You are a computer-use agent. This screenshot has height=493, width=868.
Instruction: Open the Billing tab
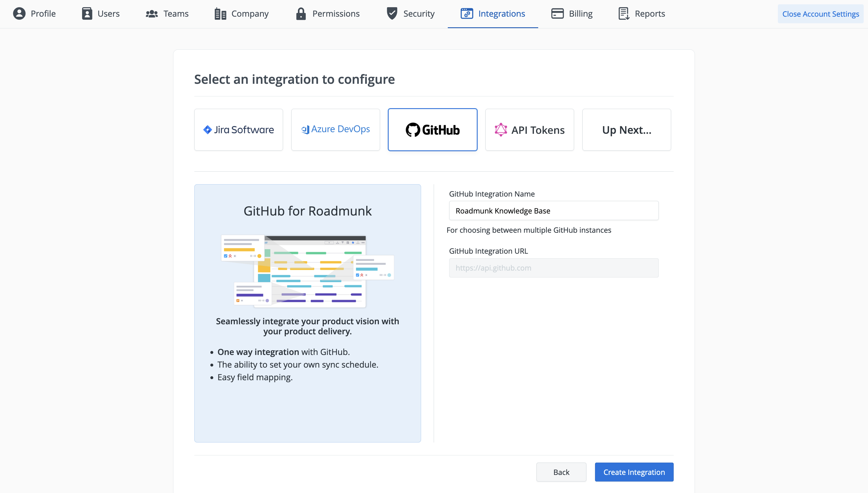580,13
